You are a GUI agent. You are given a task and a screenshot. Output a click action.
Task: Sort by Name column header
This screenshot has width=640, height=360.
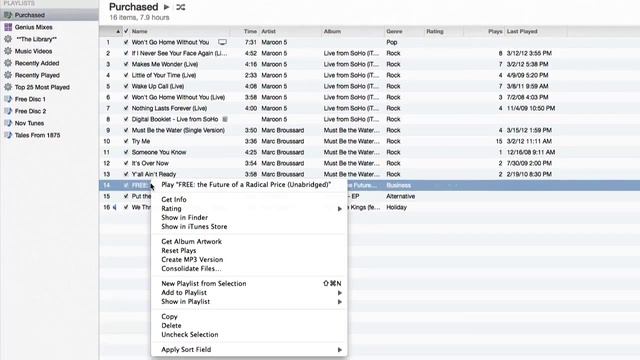coord(139,31)
